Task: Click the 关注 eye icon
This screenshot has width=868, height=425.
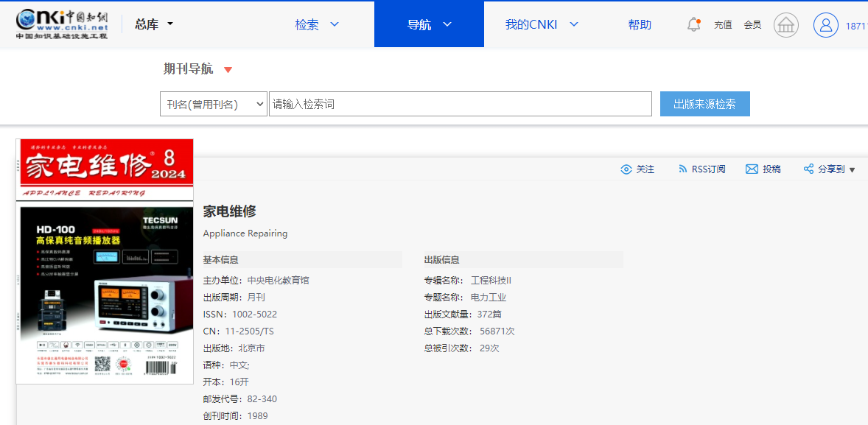Action: [x=626, y=169]
